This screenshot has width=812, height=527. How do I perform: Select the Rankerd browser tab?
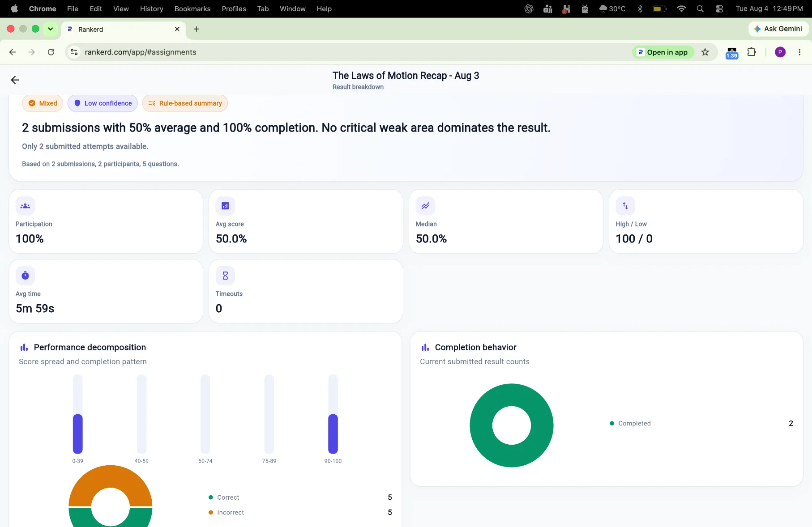pos(124,29)
